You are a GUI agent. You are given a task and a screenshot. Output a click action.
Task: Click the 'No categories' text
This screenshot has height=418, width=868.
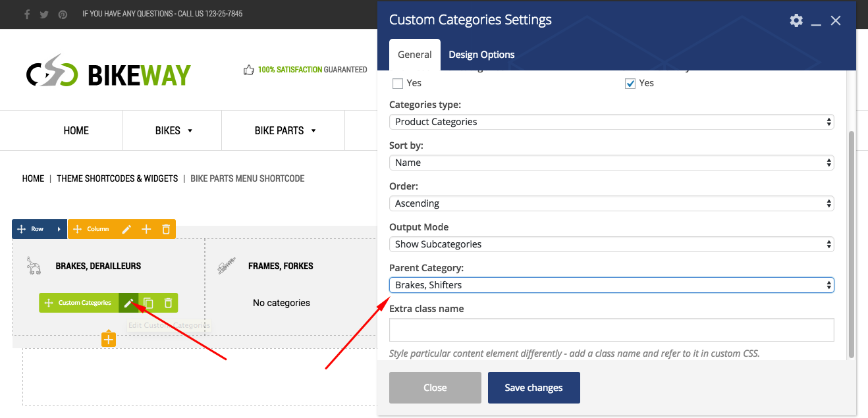click(281, 303)
